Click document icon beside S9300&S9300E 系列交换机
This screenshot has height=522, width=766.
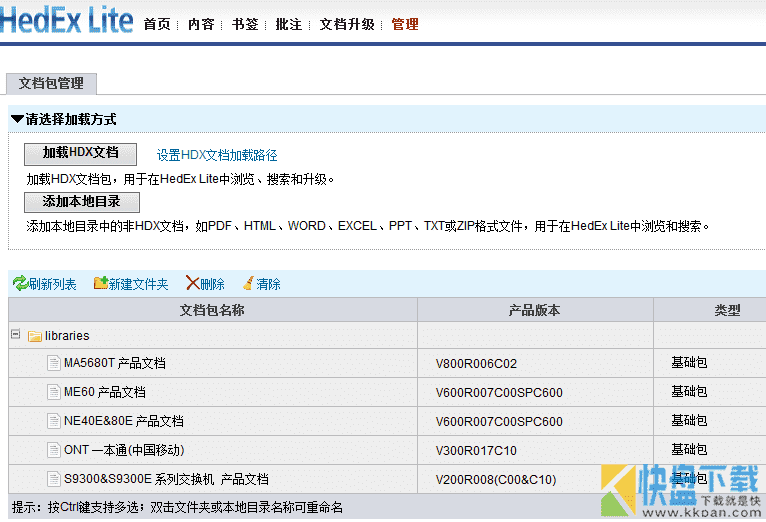click(54, 479)
